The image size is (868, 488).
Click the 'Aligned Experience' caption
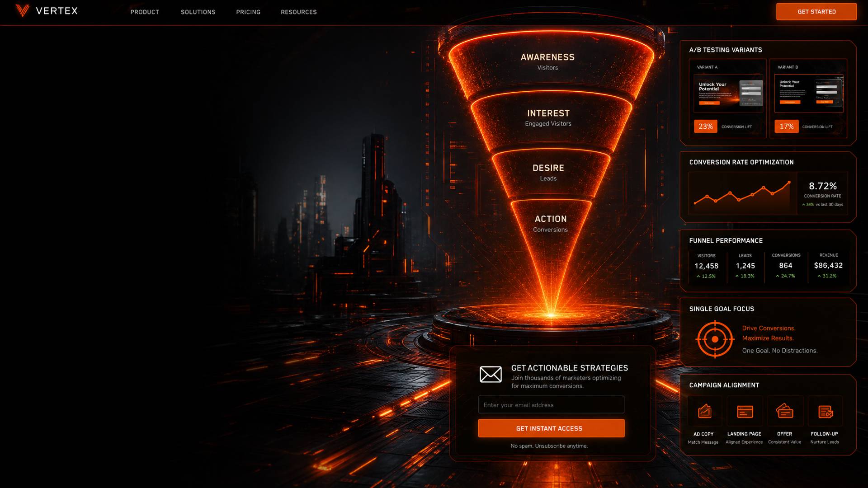pos(744,442)
